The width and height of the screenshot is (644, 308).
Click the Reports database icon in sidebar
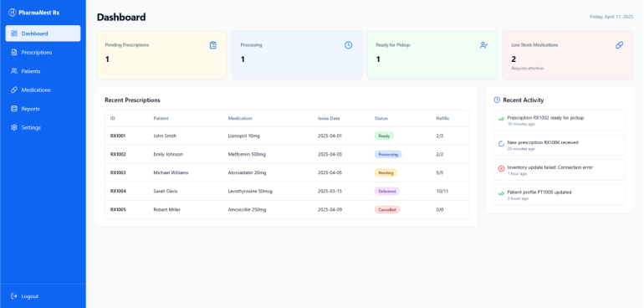(14, 109)
